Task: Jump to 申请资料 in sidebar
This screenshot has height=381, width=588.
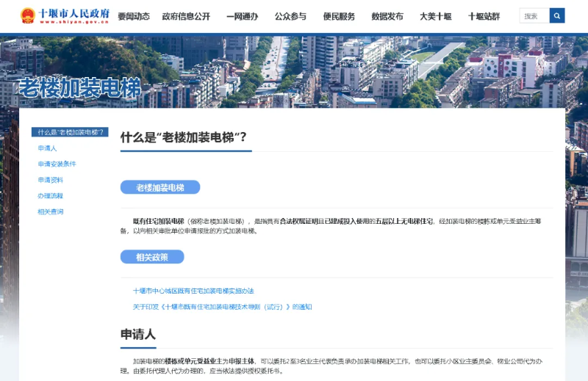Action: (51, 180)
